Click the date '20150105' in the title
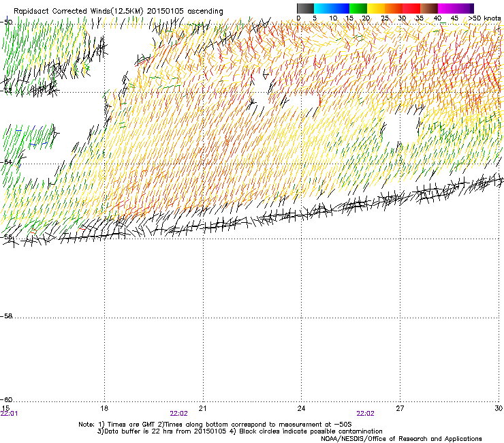The image size is (504, 443). coord(166,12)
